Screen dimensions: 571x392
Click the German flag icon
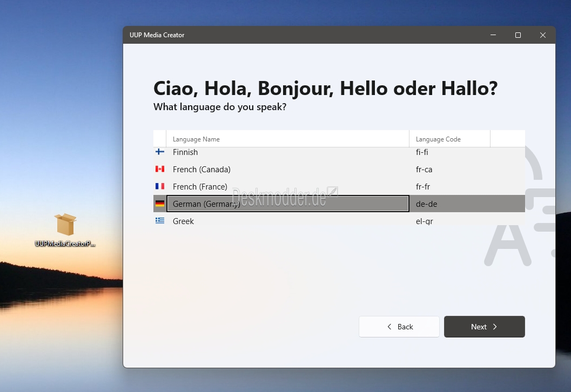(159, 204)
